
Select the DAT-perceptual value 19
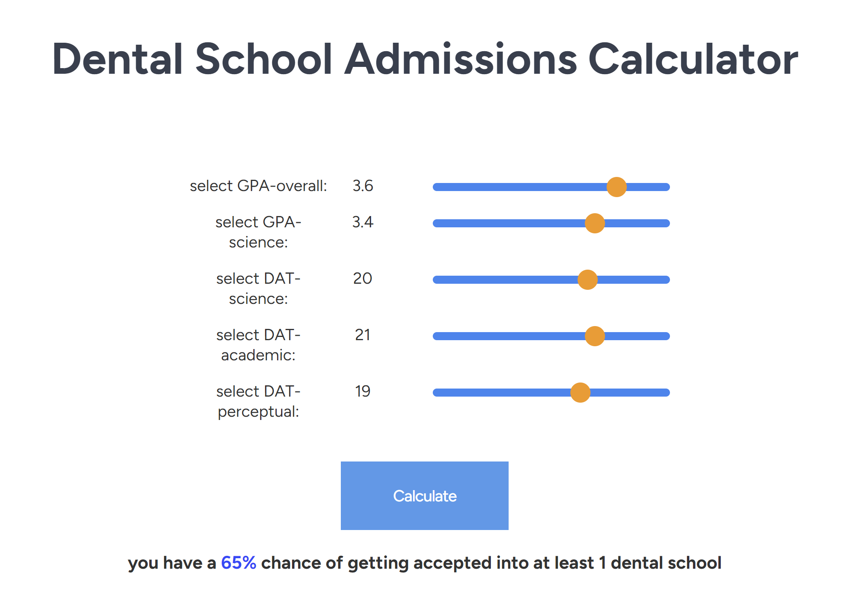[362, 391]
